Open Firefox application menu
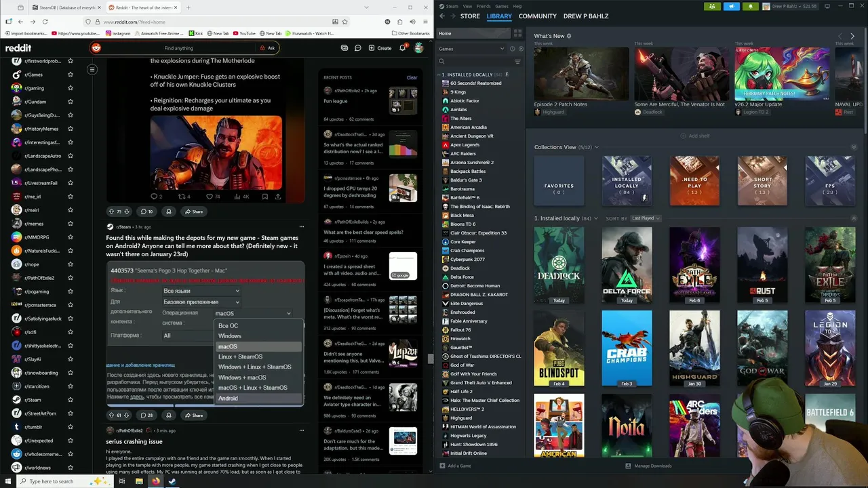 pos(425,22)
